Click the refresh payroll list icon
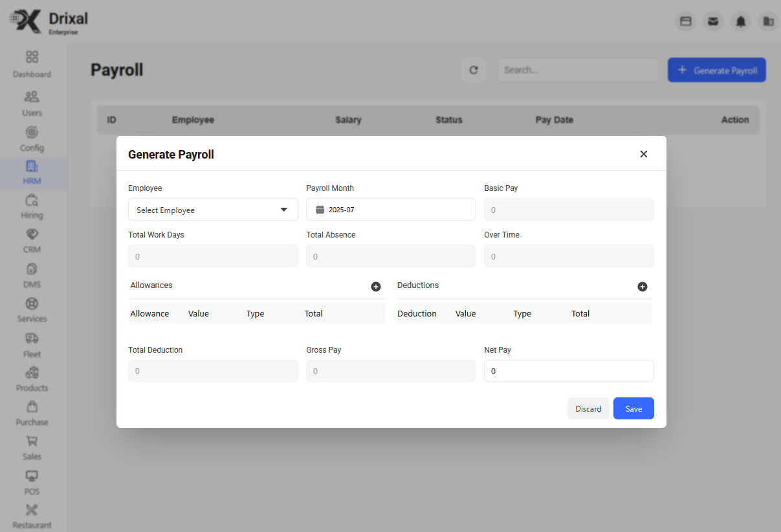The height and width of the screenshot is (532, 781). click(474, 70)
